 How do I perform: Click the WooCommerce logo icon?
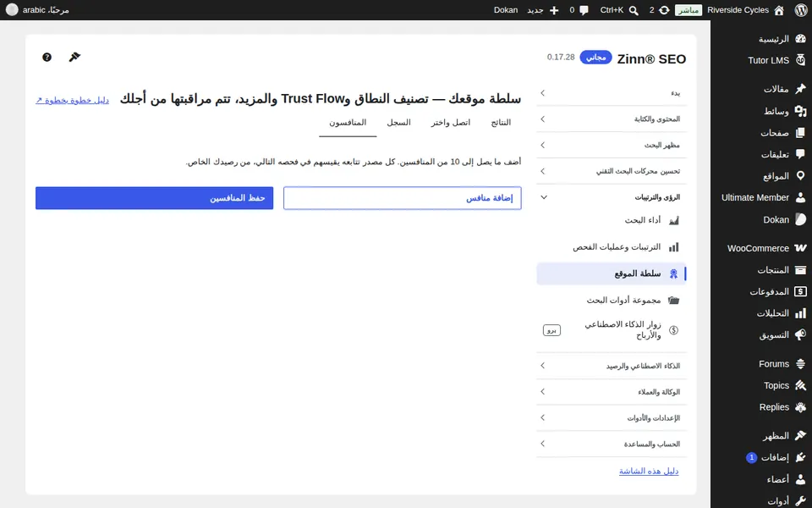(x=801, y=248)
